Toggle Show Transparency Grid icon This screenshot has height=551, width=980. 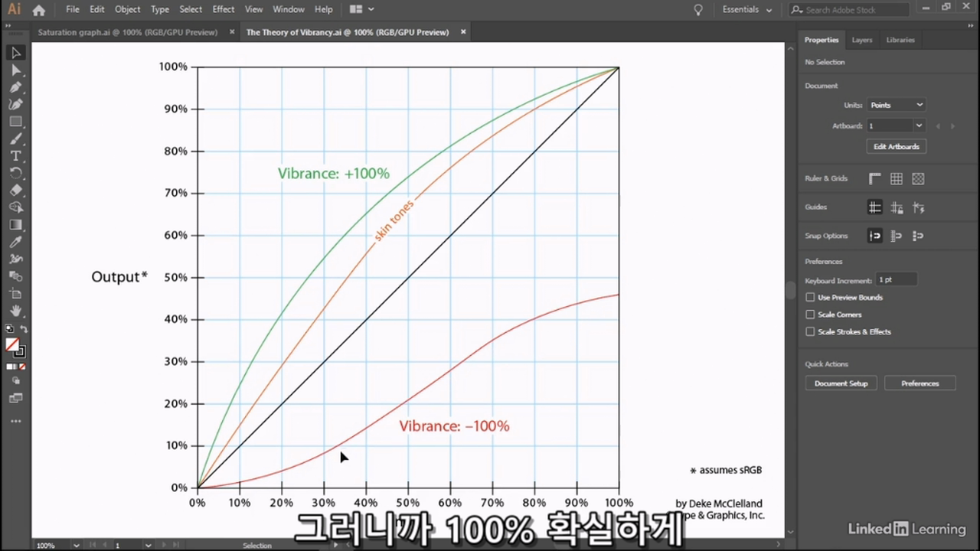[918, 178]
